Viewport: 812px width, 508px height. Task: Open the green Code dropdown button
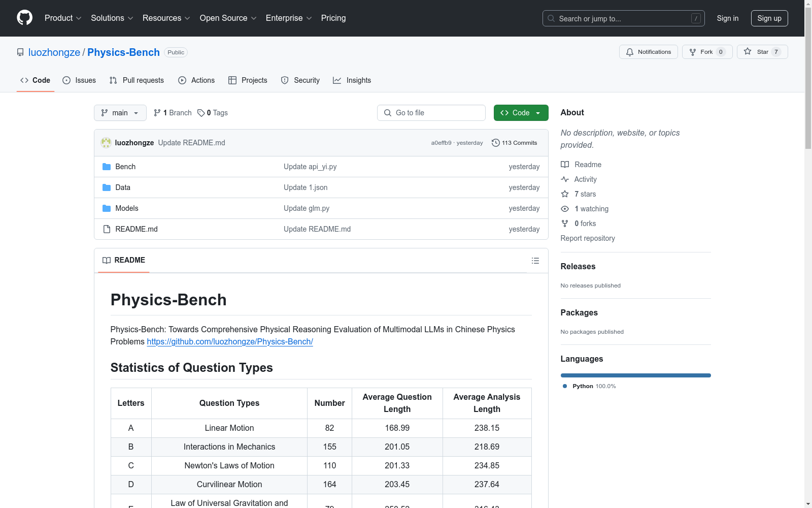(521, 113)
